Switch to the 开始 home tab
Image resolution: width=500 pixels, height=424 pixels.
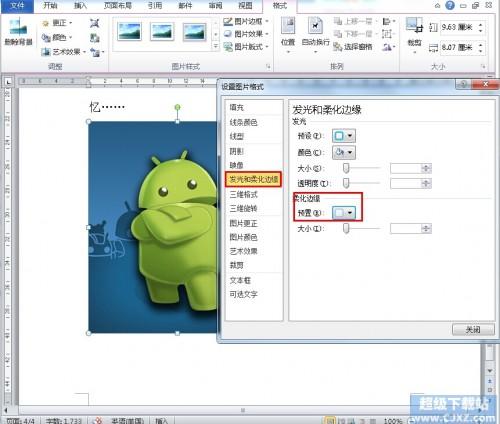point(51,6)
